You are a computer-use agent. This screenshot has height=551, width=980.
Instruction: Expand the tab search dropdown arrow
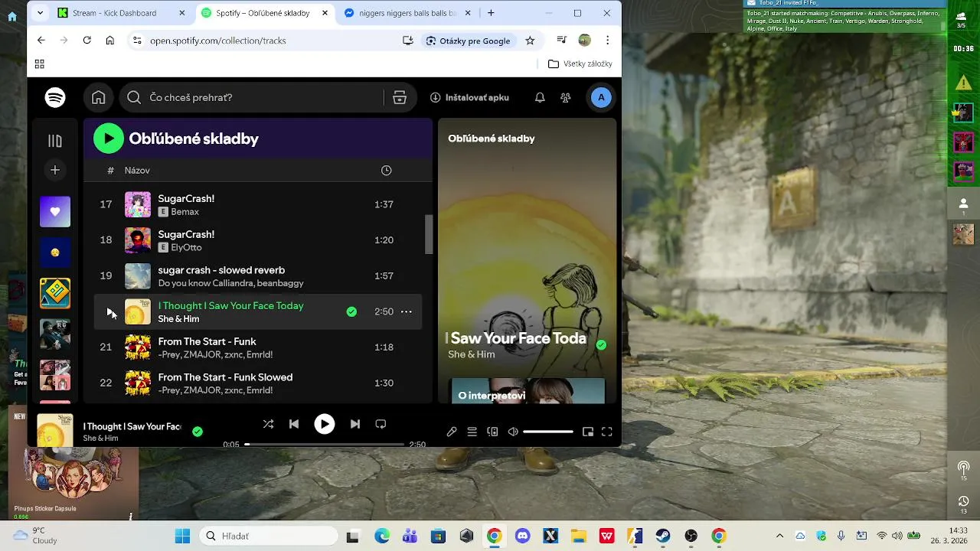(x=40, y=13)
